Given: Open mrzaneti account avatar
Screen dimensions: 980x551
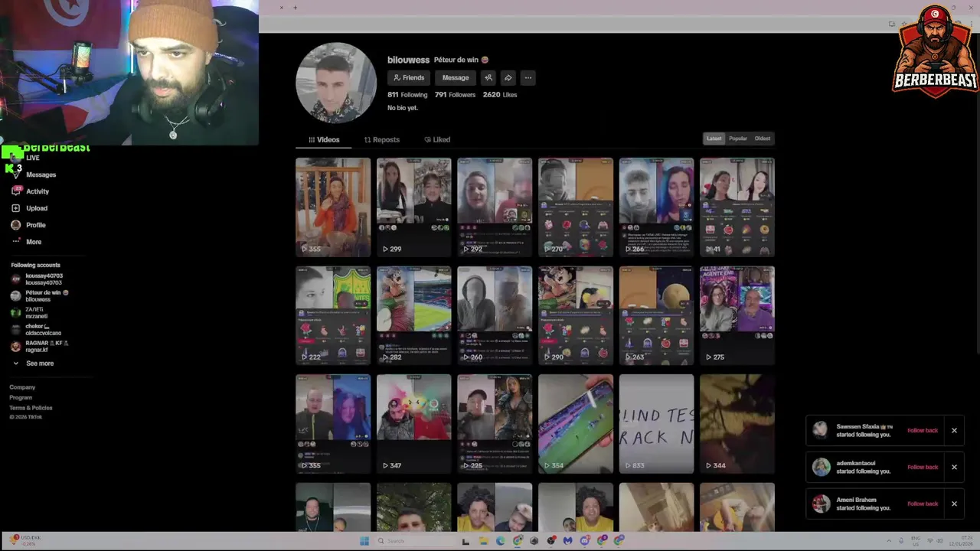Looking at the screenshot, I should tap(16, 313).
